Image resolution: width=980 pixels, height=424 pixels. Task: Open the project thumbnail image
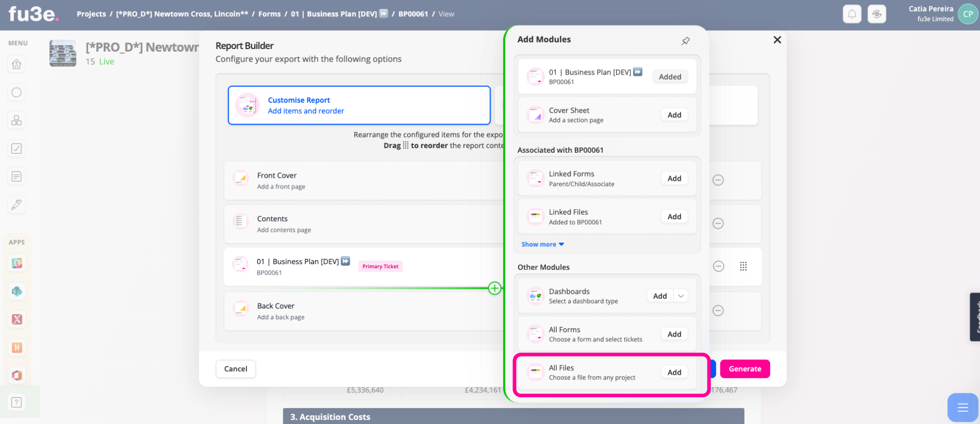pyautogui.click(x=63, y=53)
